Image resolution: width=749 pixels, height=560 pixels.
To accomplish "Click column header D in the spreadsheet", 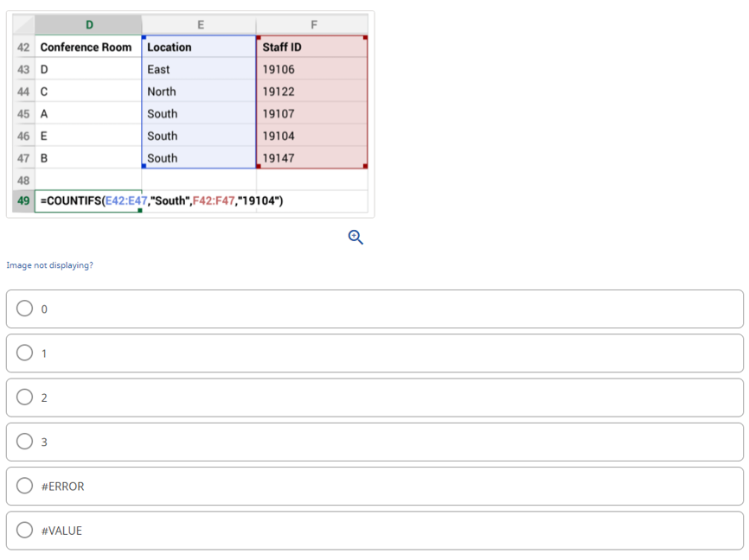I will [x=86, y=24].
